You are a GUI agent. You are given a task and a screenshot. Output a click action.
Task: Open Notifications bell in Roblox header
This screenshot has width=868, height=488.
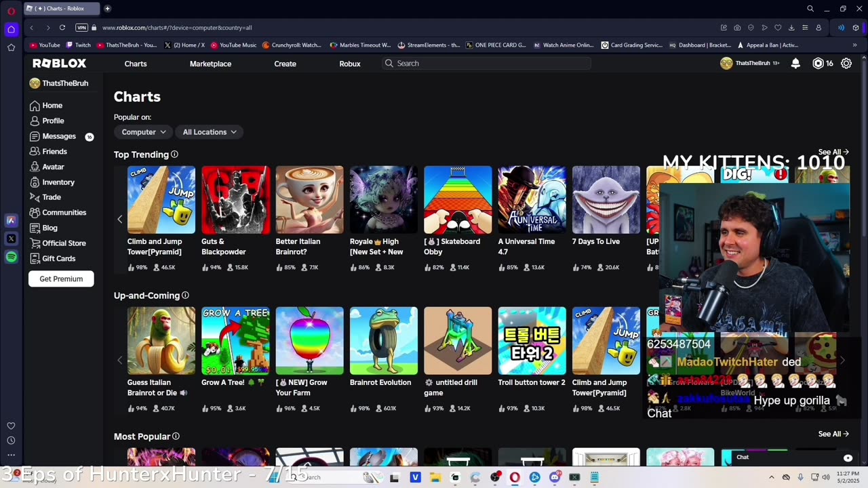795,63
